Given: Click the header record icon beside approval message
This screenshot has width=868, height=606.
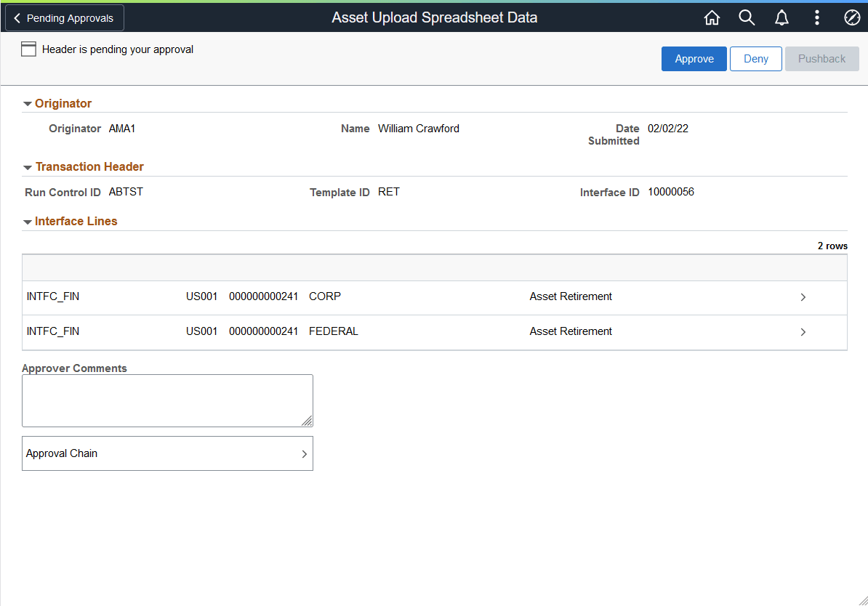Looking at the screenshot, I should pyautogui.click(x=28, y=49).
